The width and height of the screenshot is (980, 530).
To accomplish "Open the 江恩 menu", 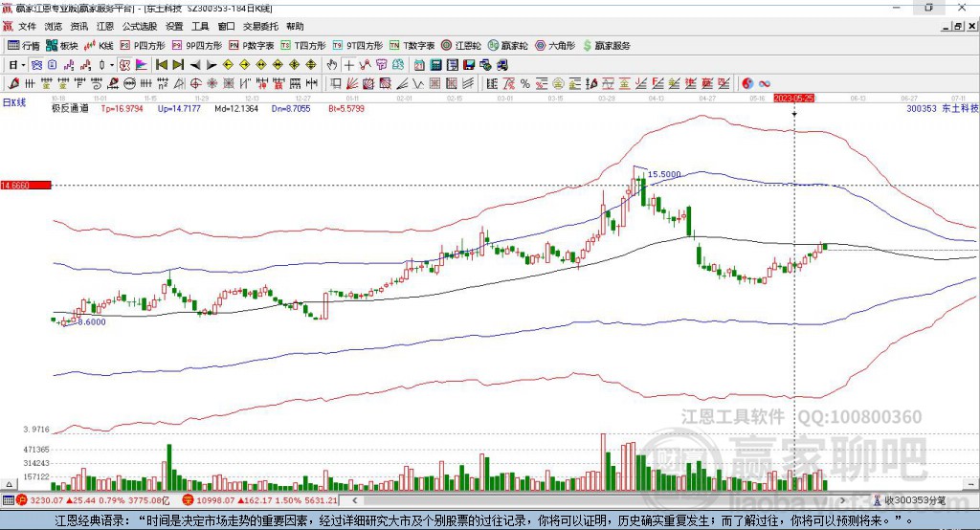I will coord(105,26).
